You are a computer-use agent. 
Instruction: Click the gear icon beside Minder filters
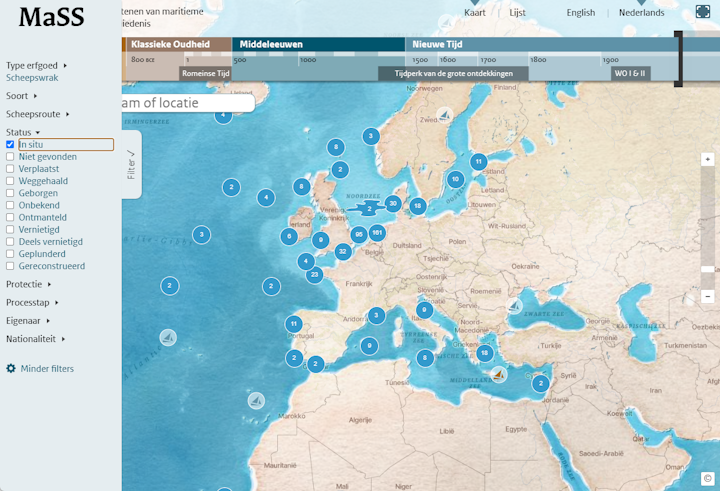point(11,368)
